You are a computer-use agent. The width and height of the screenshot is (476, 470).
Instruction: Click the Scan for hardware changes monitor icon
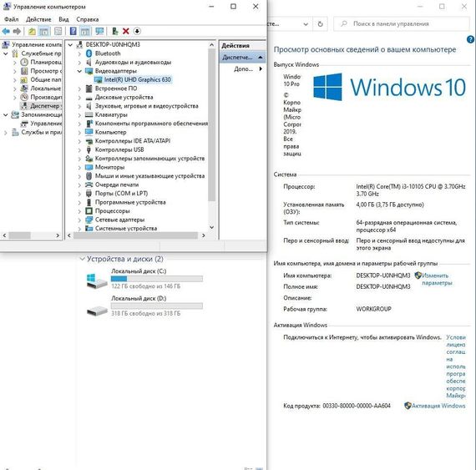tap(99, 31)
